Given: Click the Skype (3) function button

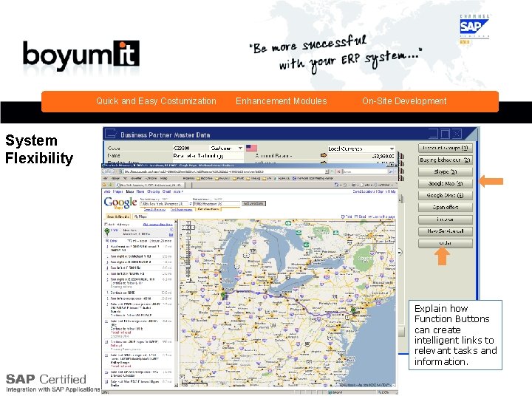Looking at the screenshot, I should coord(445,171).
